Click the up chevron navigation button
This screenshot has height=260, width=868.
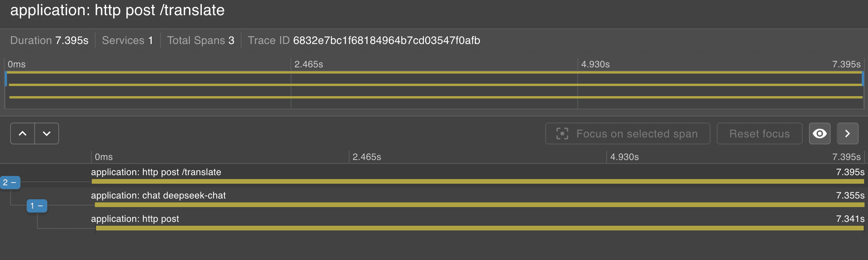click(23, 134)
